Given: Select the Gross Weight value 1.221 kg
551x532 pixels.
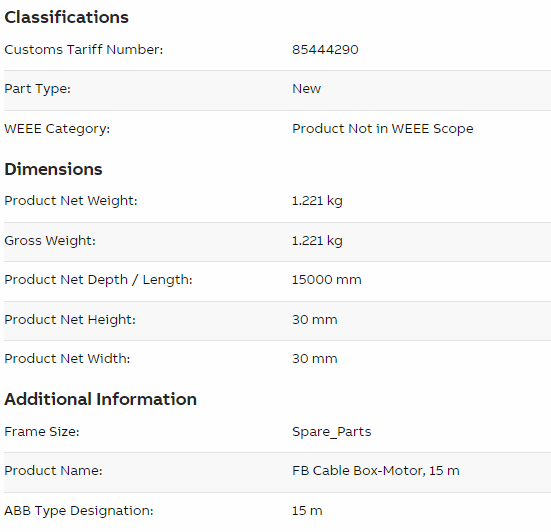Looking at the screenshot, I should [x=317, y=241].
